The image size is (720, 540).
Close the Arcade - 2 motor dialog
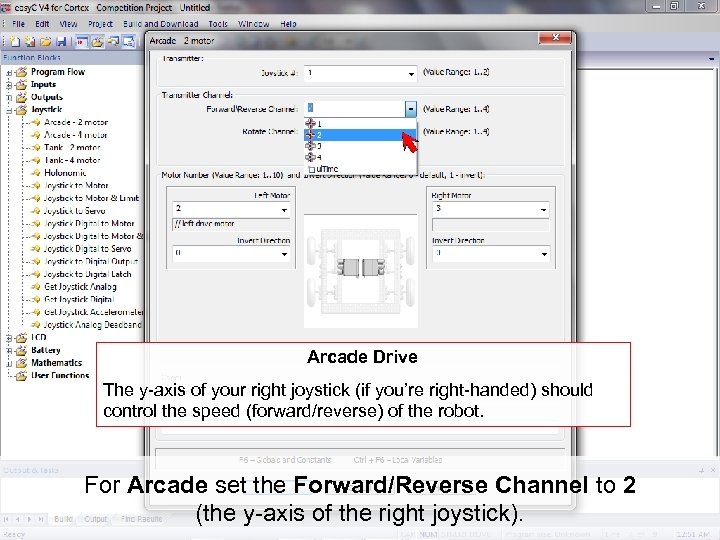(555, 38)
